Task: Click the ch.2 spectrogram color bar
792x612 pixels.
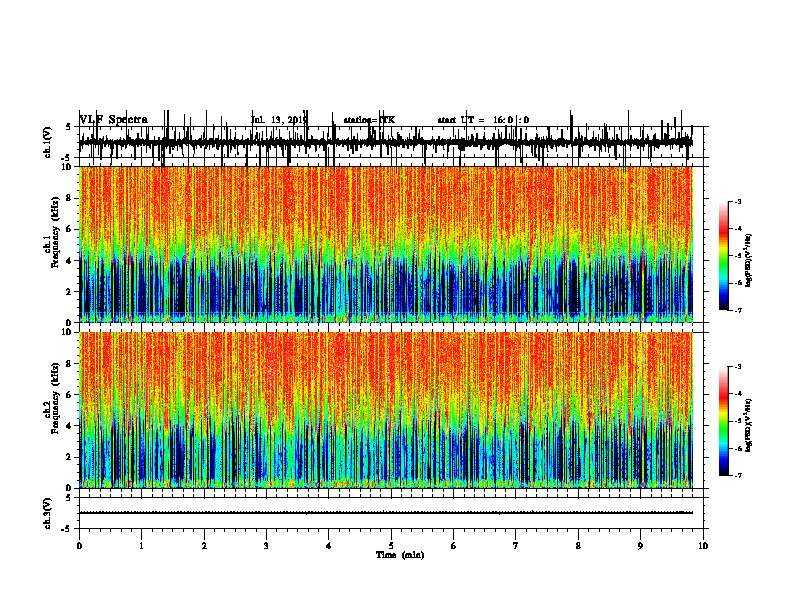Action: (x=724, y=421)
